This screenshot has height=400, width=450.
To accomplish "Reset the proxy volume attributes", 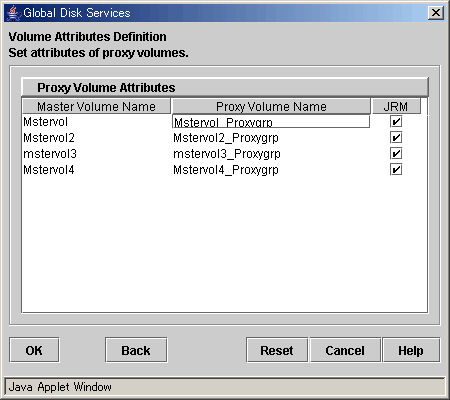I will 277,350.
